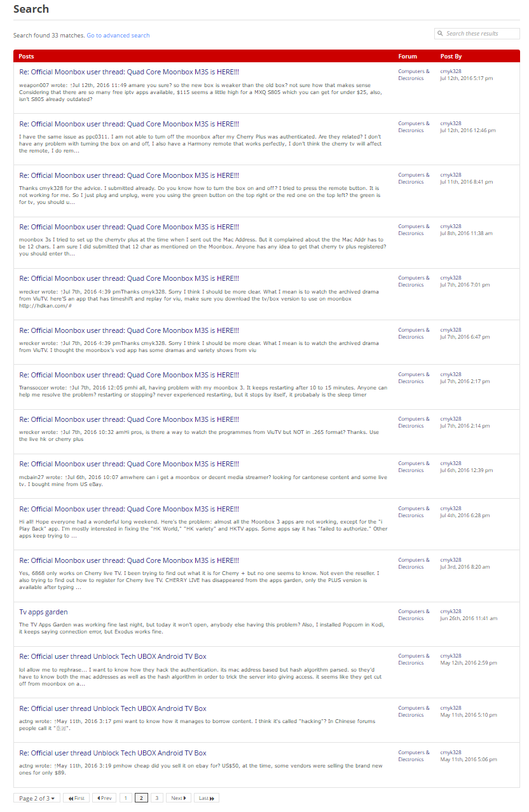The height and width of the screenshot is (812, 529).
Task: Click the up-arrow in mcbain27's quote
Action: click(x=67, y=477)
